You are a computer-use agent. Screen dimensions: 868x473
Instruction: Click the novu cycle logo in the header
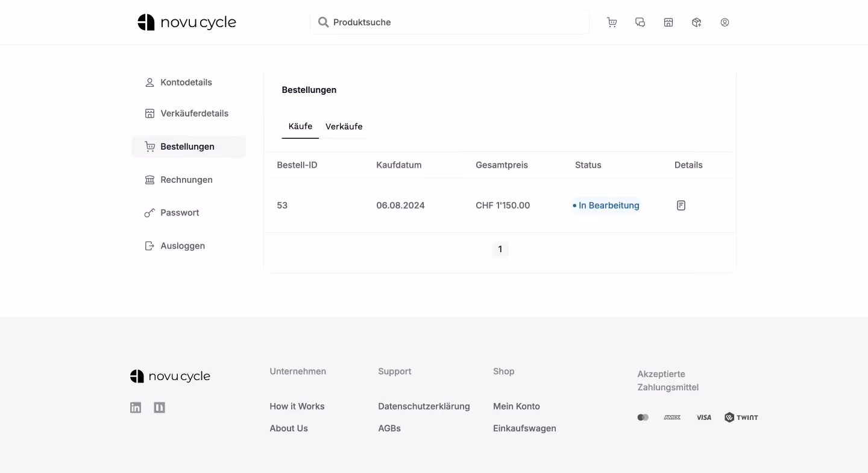pyautogui.click(x=187, y=22)
